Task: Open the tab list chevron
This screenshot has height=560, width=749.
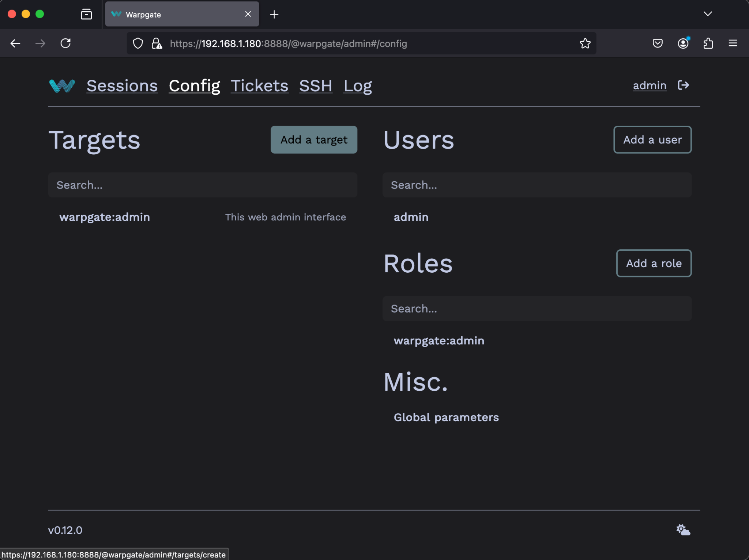Action: (708, 14)
